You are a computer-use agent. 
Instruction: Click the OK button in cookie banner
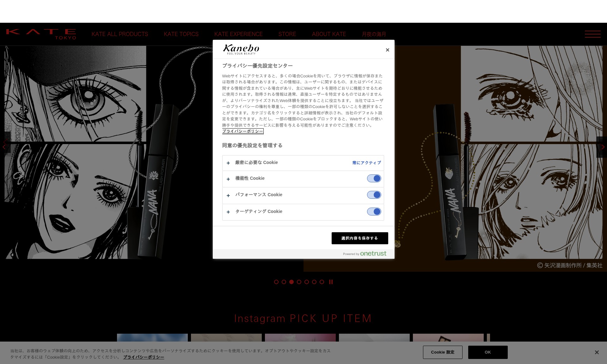point(488,352)
